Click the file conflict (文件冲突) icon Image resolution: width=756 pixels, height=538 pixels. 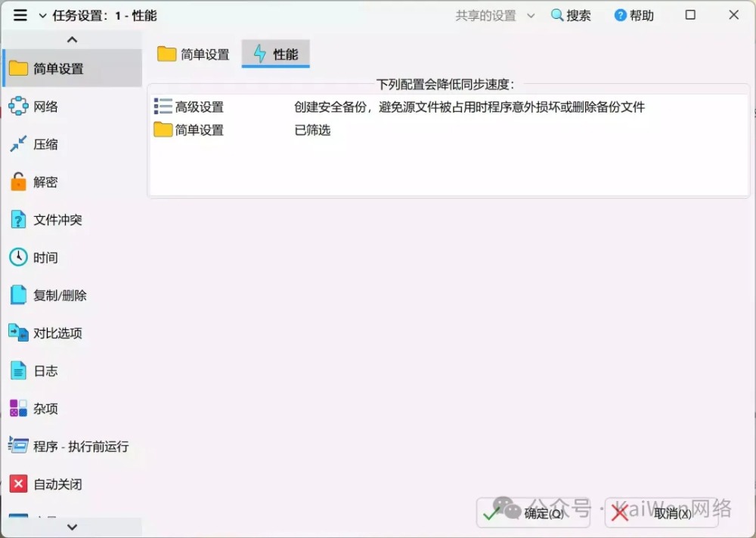(x=18, y=220)
